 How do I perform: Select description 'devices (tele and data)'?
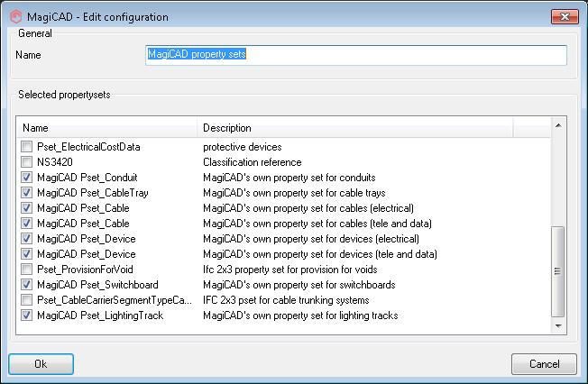click(320, 254)
